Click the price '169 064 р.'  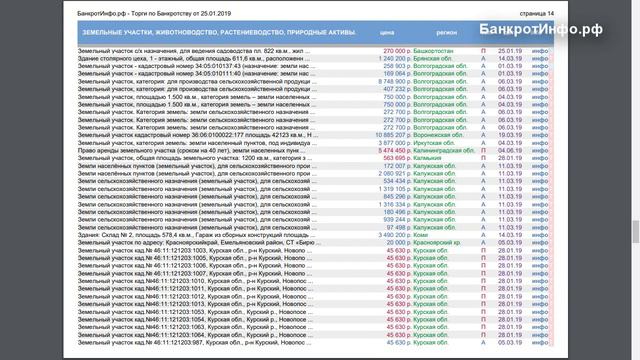coord(398,74)
